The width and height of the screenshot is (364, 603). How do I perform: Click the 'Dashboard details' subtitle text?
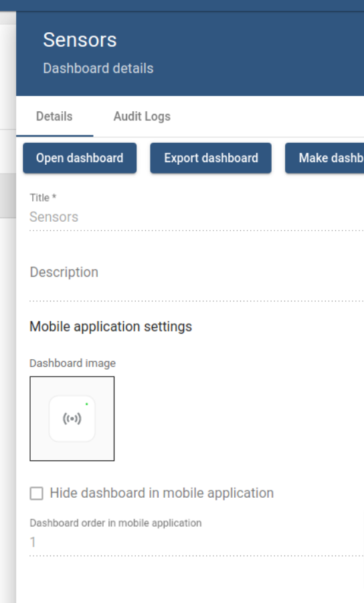coord(98,68)
